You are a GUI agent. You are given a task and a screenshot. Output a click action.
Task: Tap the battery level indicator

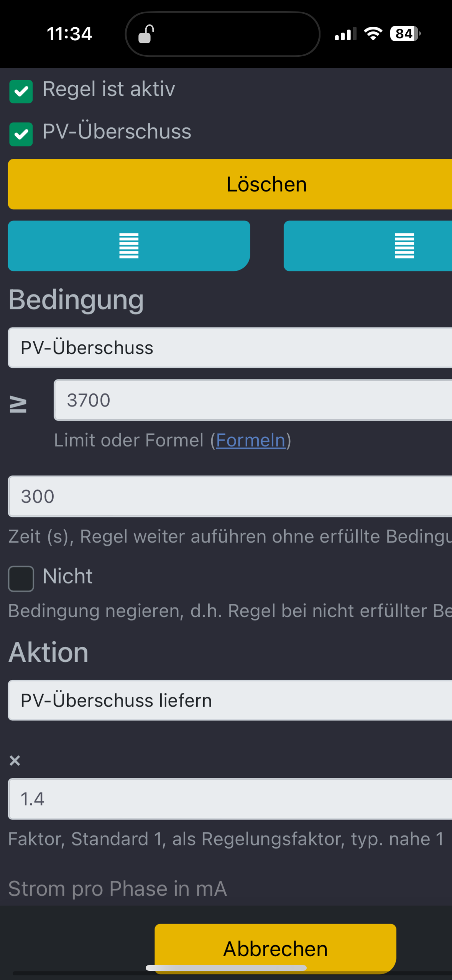(x=405, y=34)
